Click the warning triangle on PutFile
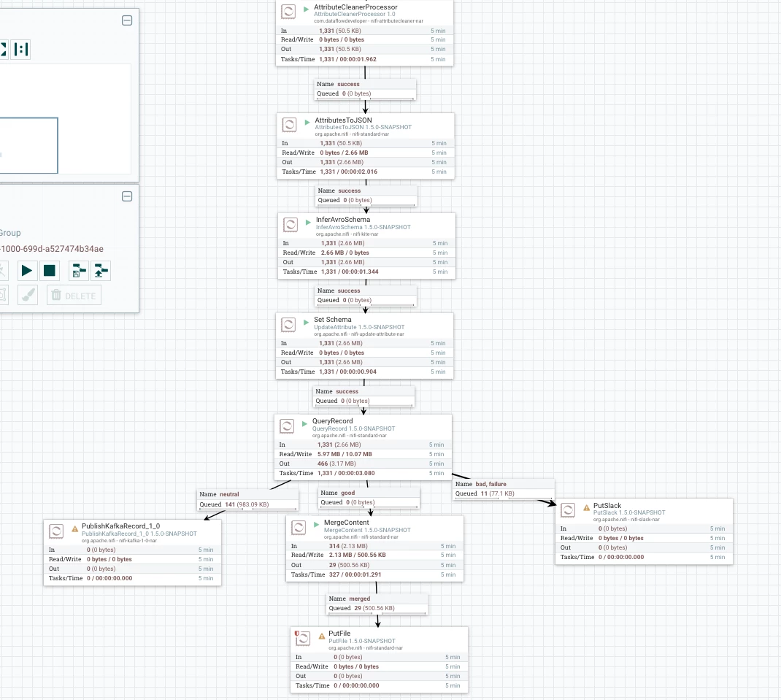Image resolution: width=781 pixels, height=700 pixels. [322, 636]
